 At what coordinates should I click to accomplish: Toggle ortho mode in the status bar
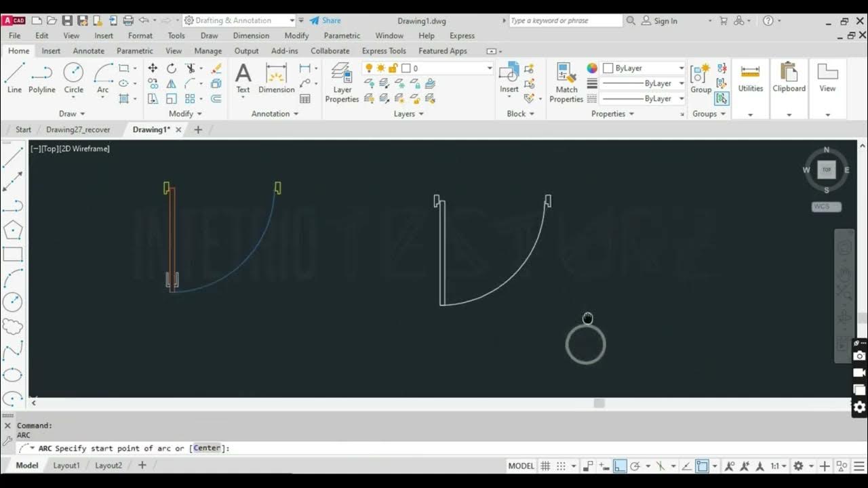click(x=619, y=466)
